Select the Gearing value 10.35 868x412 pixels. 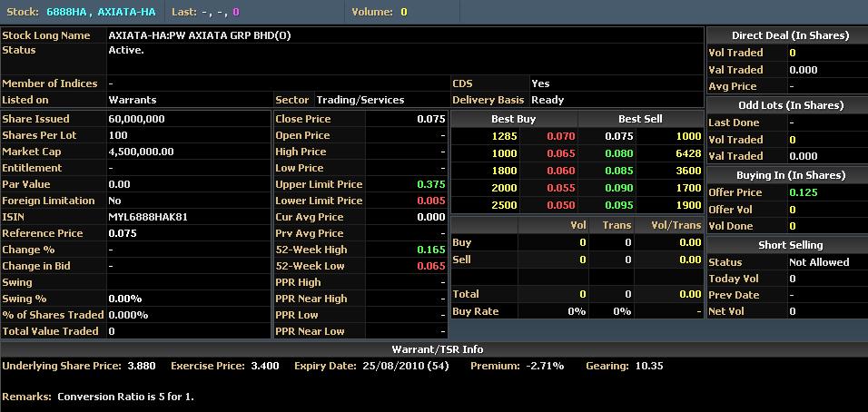648,366
